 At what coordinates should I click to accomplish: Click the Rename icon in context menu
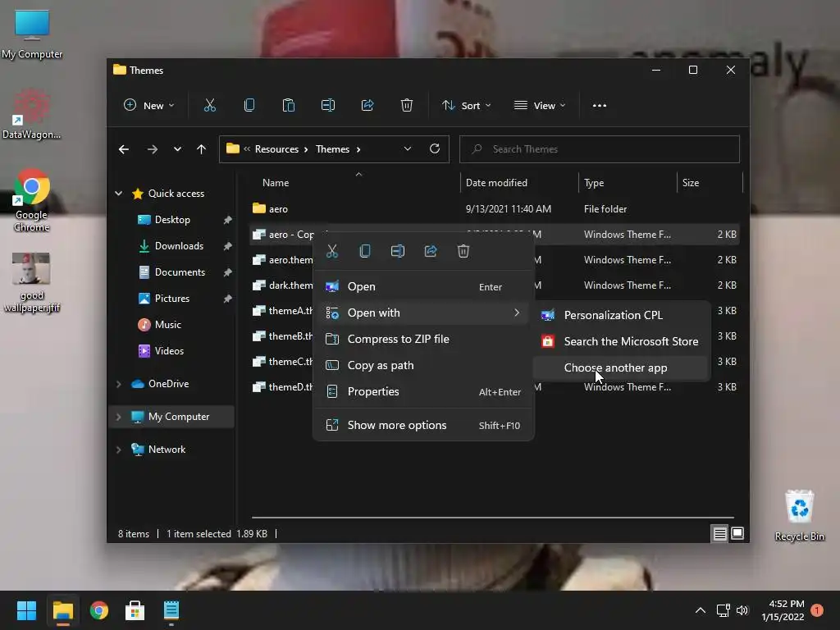point(398,251)
